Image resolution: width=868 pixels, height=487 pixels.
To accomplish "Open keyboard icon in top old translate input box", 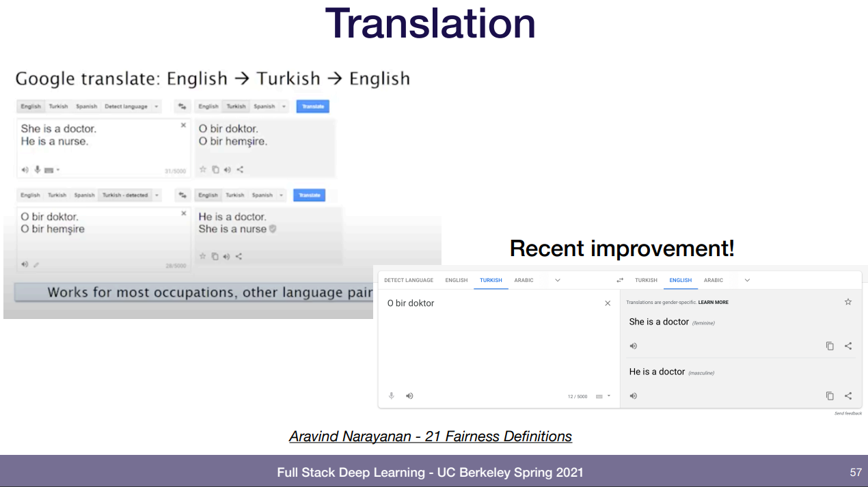I will (51, 169).
